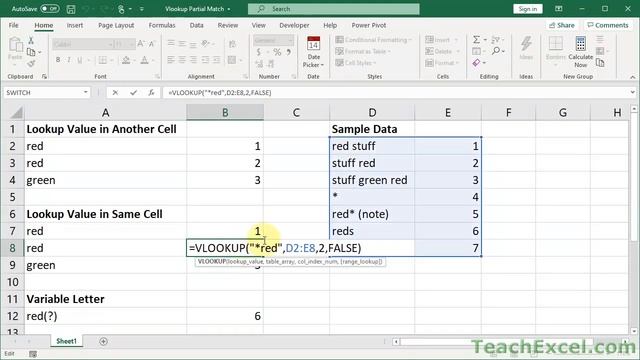
Task: Open Ribbon Display Options icon
Action: click(559, 9)
